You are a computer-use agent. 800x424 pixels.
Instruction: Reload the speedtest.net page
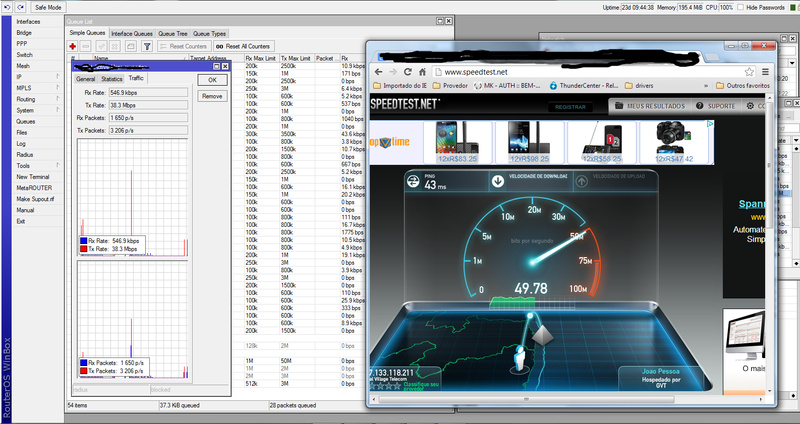tap(408, 72)
